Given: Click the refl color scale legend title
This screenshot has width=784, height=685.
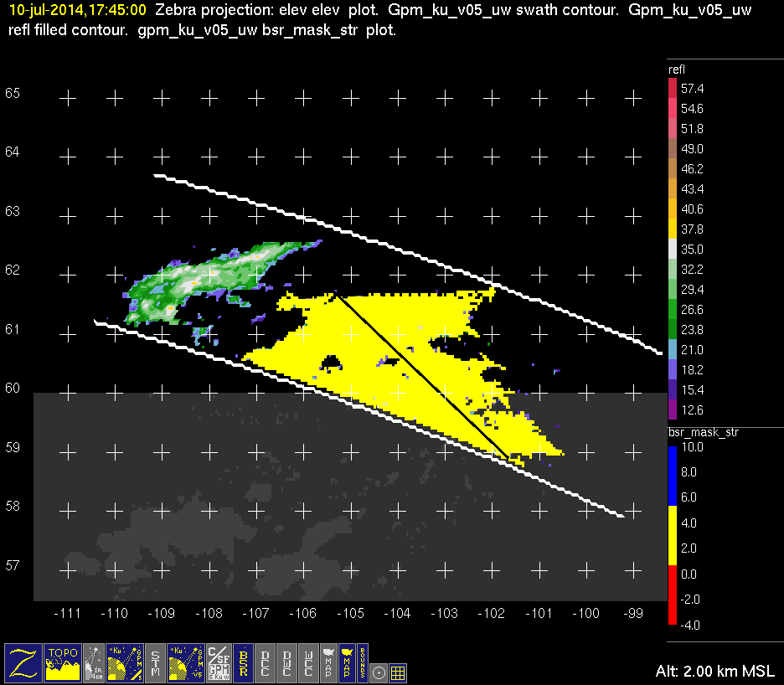Looking at the screenshot, I should [676, 69].
